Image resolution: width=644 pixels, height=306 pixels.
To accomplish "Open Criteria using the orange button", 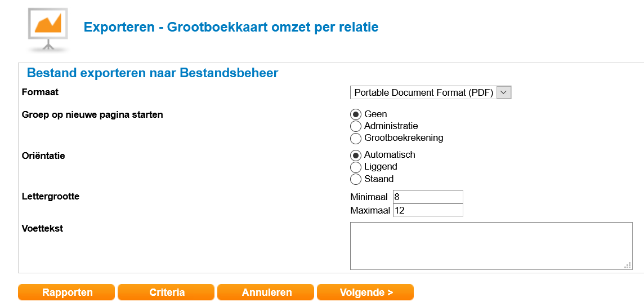I will (x=167, y=292).
